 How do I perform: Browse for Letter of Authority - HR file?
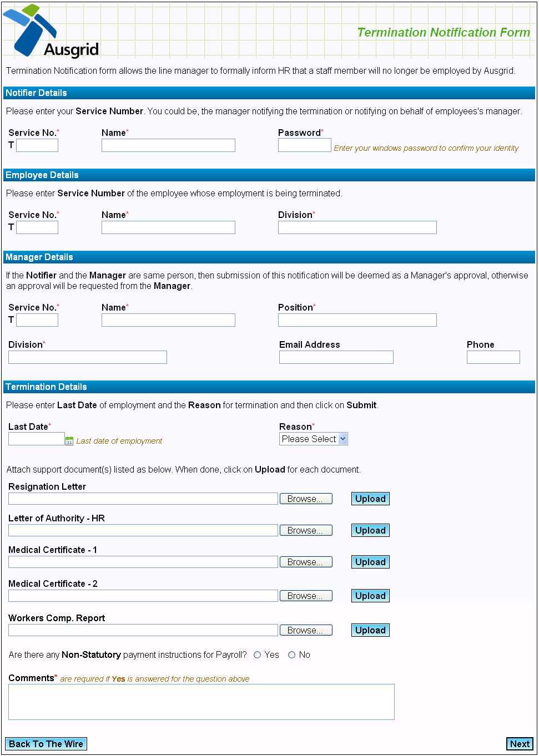point(306,530)
